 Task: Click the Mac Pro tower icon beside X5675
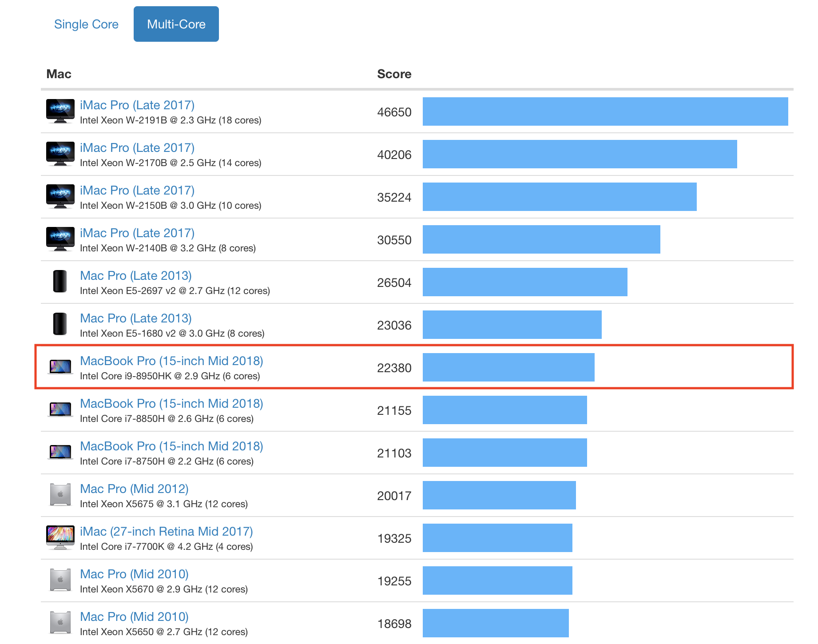click(x=60, y=495)
